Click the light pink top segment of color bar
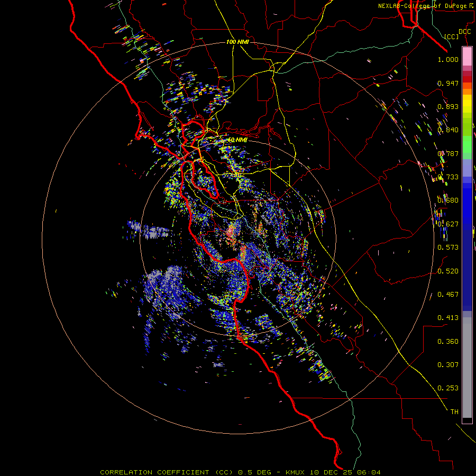This screenshot has height=476, width=476. (467, 57)
